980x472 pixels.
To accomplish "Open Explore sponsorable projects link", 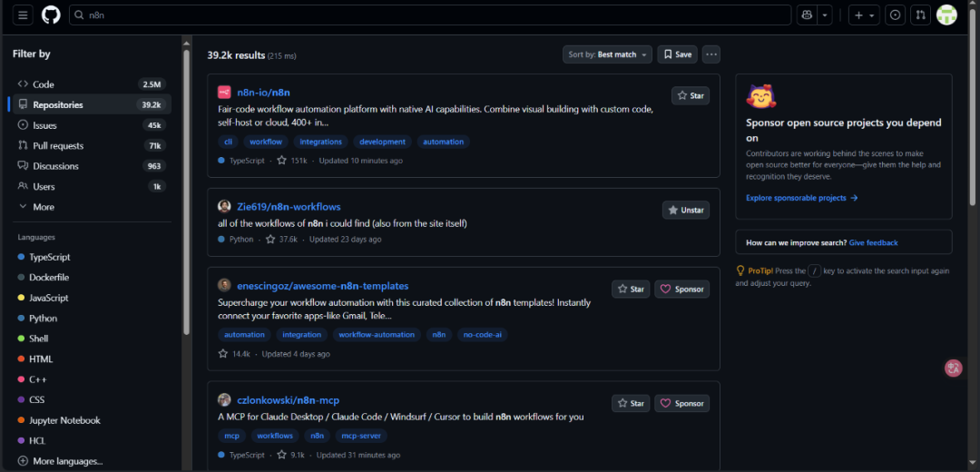I will (x=802, y=198).
